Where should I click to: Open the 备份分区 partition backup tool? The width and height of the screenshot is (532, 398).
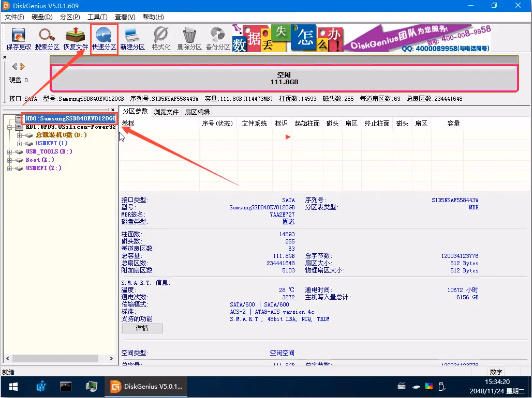click(218, 39)
